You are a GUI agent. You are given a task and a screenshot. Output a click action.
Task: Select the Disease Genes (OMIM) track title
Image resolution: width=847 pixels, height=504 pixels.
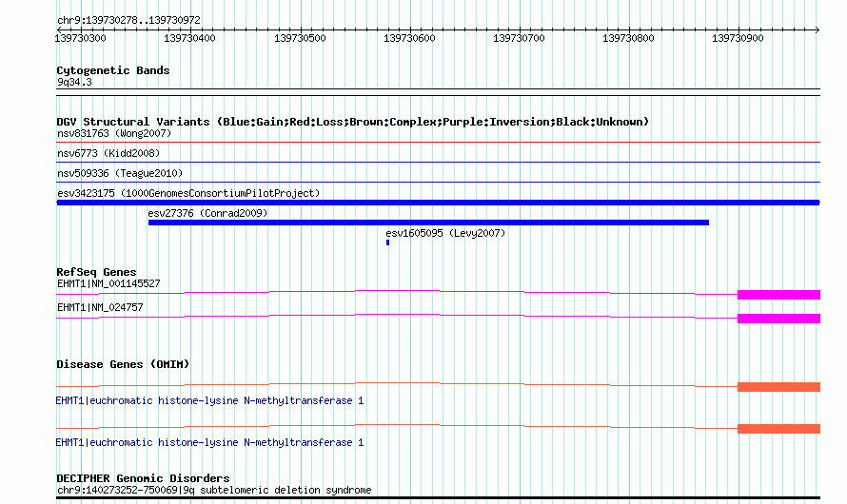pos(123,364)
